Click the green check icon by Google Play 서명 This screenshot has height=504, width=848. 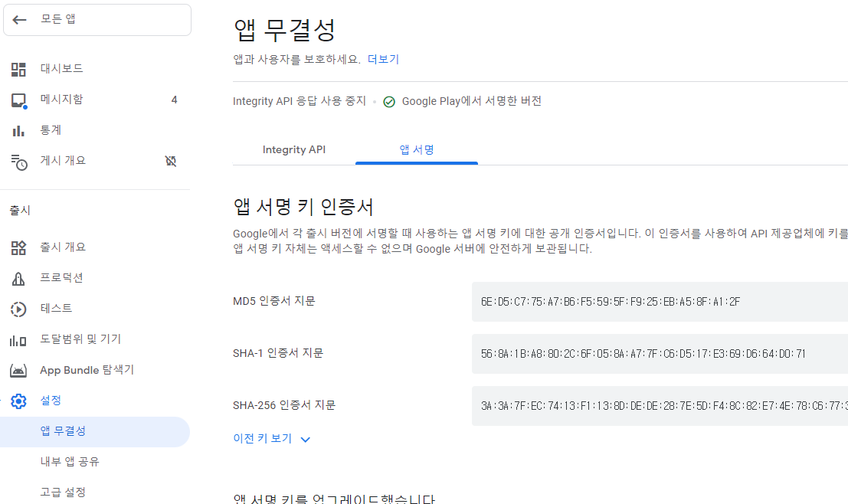(x=389, y=102)
